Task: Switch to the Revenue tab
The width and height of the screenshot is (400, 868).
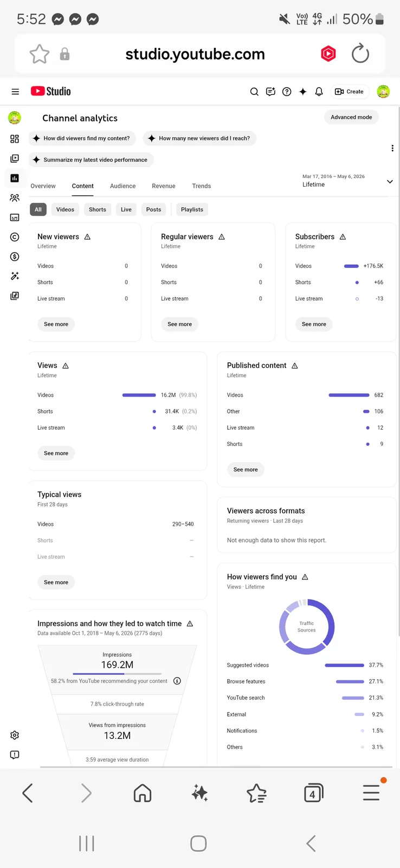Action: (164, 186)
